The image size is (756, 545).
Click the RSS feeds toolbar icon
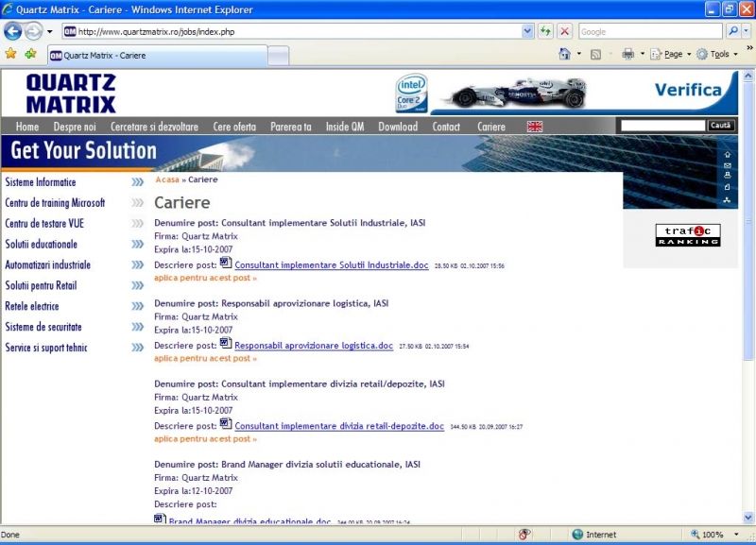[595, 54]
